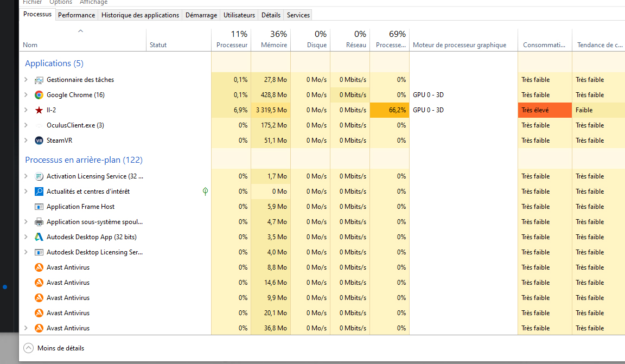Click the Actualités et centres d'intérêt search icon
The height and width of the screenshot is (364, 625).
coord(39,191)
